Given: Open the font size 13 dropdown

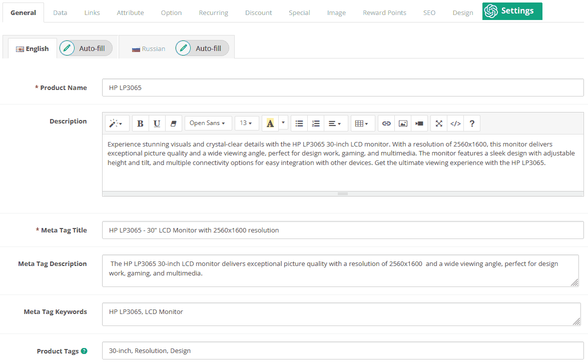Looking at the screenshot, I should point(246,123).
